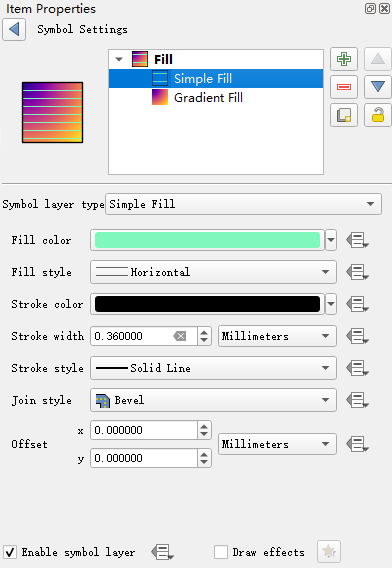Increase Offset y with up spinner
This screenshot has height=568, width=392.
coord(204,454)
